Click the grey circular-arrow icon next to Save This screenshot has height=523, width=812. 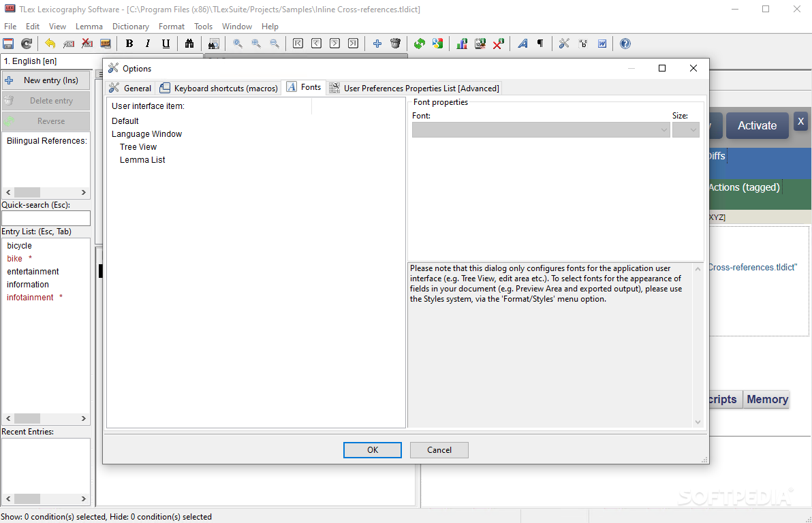tap(27, 44)
